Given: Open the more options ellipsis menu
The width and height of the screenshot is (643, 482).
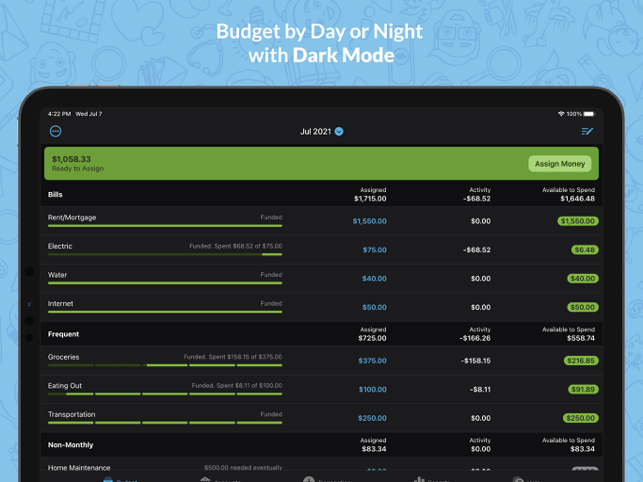Looking at the screenshot, I should click(x=55, y=131).
